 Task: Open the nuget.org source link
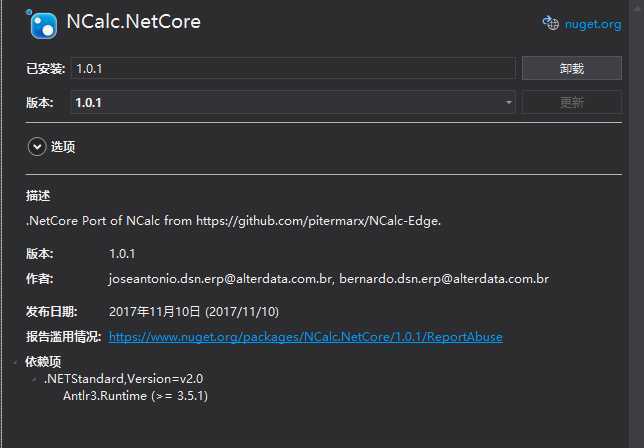tap(593, 25)
